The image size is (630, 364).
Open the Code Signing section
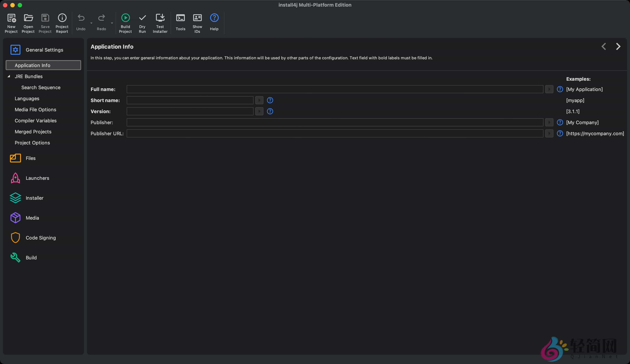click(33, 237)
